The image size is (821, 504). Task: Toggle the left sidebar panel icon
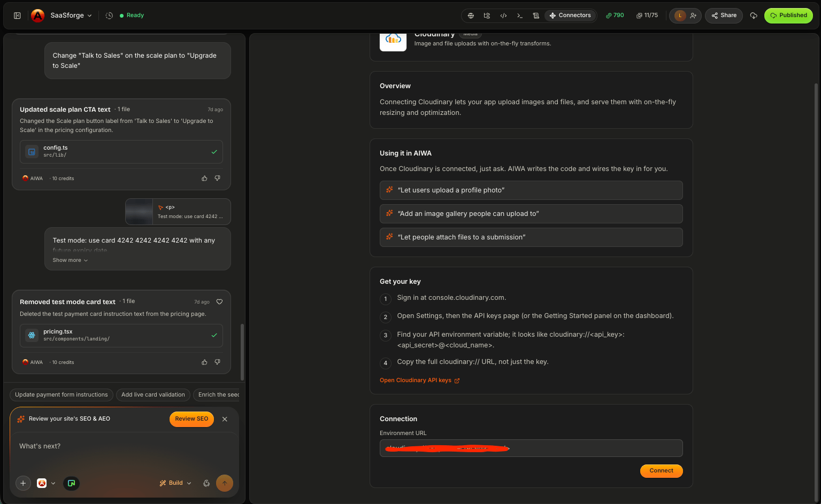pos(17,15)
